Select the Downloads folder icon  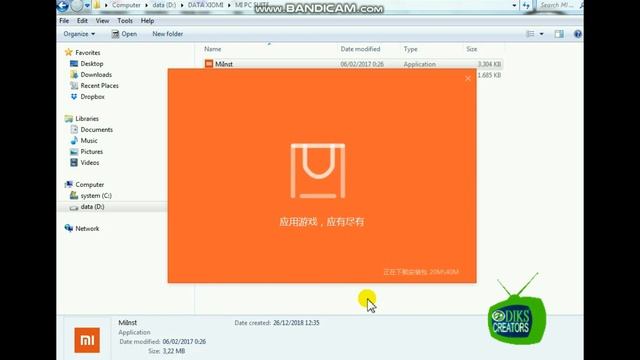coord(74,75)
